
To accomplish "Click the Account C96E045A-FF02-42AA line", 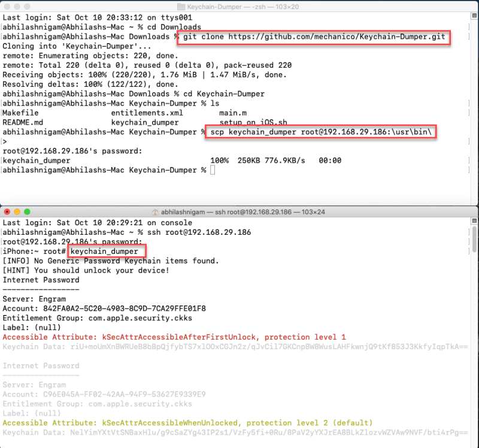I will coord(104,394).
